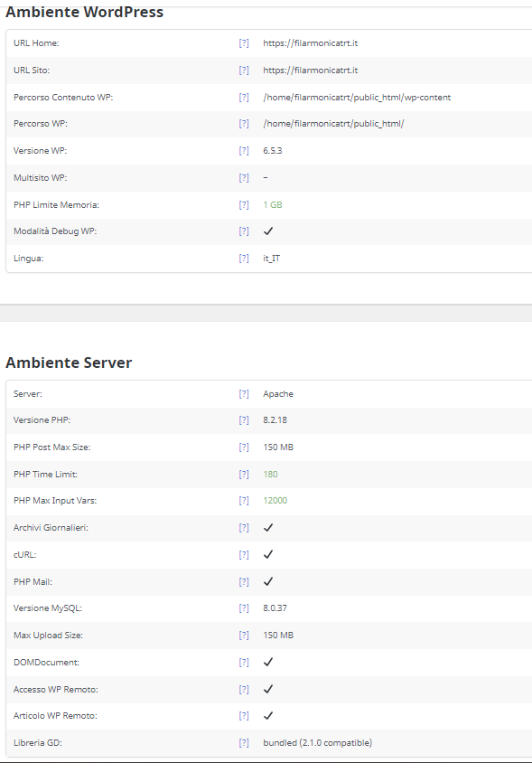Show help for PHP Limite Memoria
Image resolution: width=532 pixels, height=763 pixels.
(244, 205)
